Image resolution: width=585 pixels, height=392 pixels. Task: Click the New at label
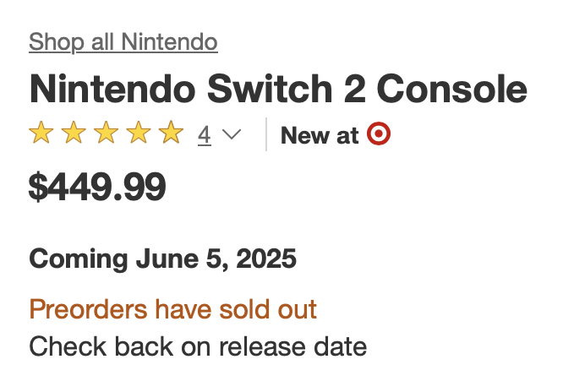pos(320,135)
